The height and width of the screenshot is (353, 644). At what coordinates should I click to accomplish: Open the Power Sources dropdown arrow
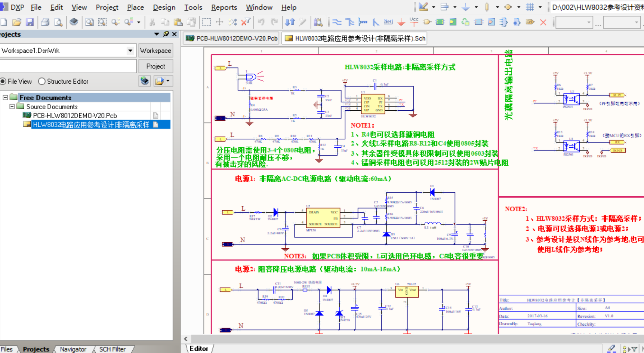point(476,7)
